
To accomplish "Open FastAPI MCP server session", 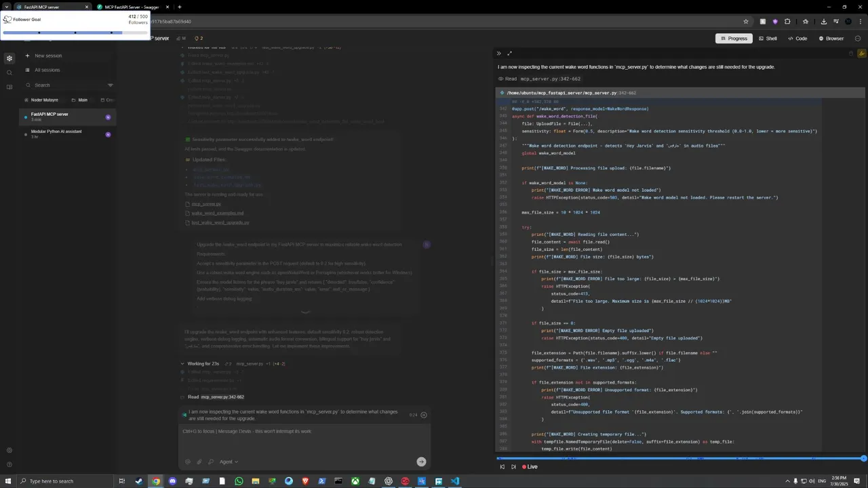I will coord(68,117).
